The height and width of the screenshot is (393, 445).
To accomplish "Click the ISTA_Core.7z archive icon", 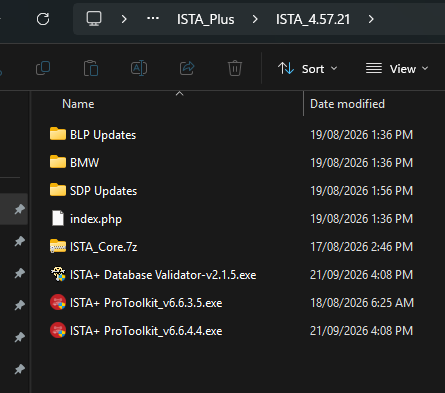I will click(x=58, y=246).
